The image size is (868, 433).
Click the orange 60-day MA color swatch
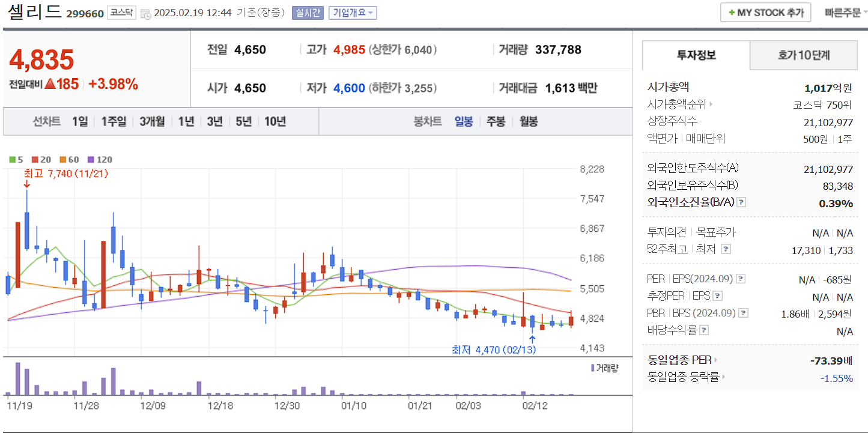click(62, 160)
